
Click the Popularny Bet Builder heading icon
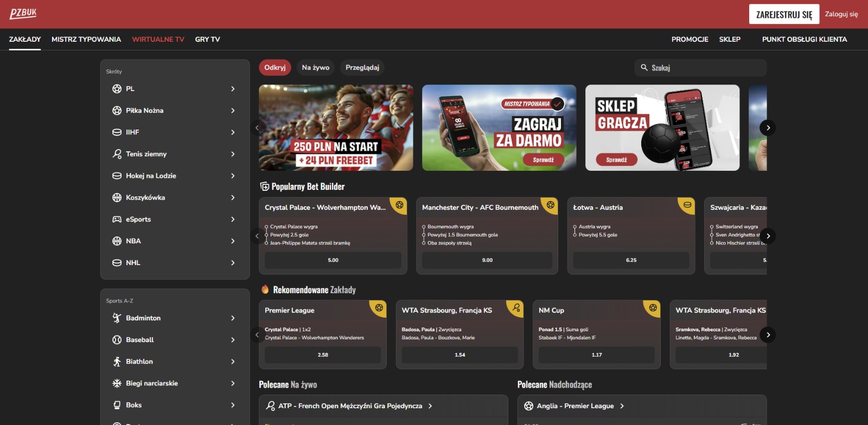pos(264,186)
